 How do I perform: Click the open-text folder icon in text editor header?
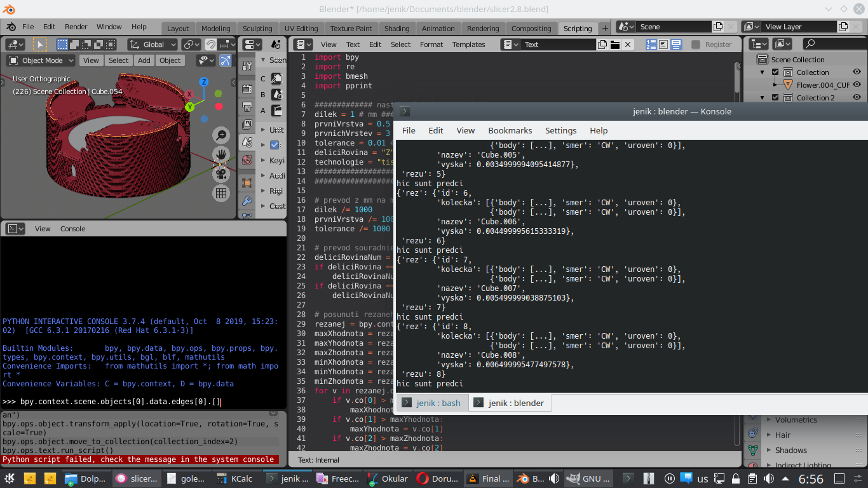click(614, 44)
